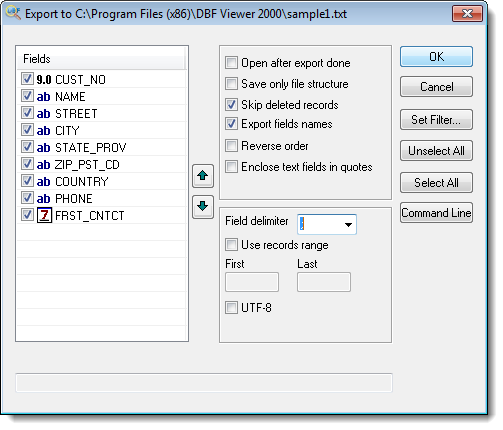Viewport: 503px width, 430px height.
Task: Click OK to start export
Action: tap(436, 57)
